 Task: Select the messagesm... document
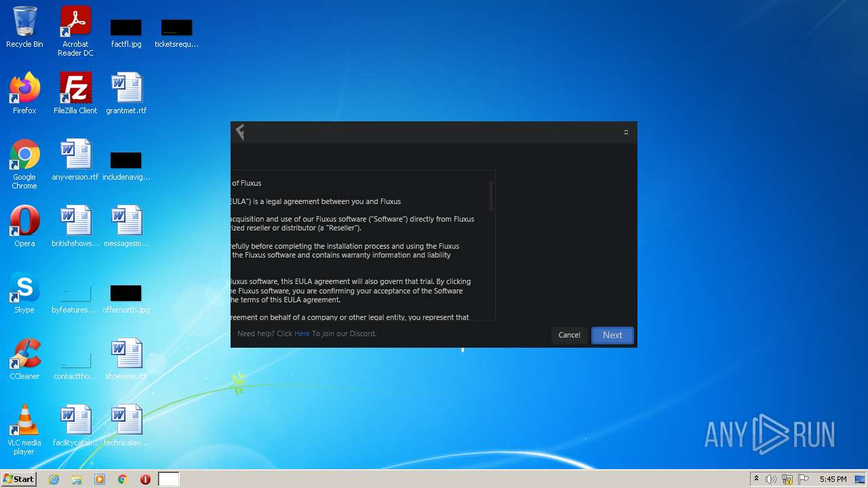point(126,226)
